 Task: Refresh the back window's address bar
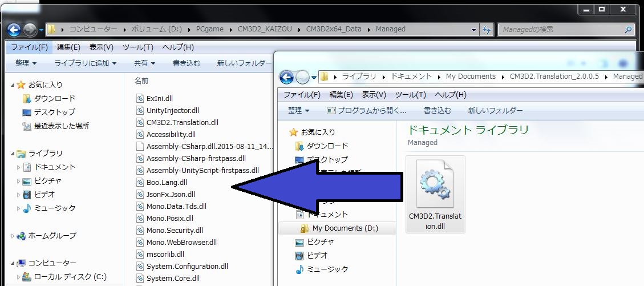coord(487,29)
